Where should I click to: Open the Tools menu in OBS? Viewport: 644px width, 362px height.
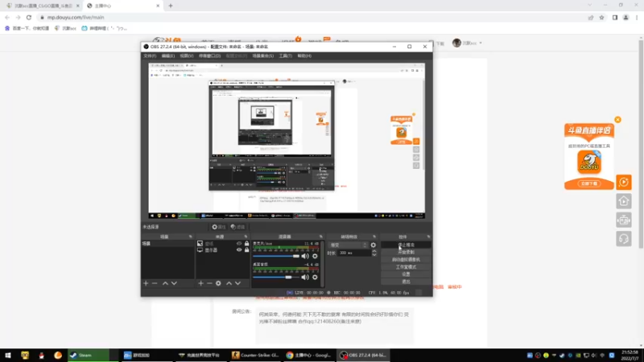coord(285,56)
